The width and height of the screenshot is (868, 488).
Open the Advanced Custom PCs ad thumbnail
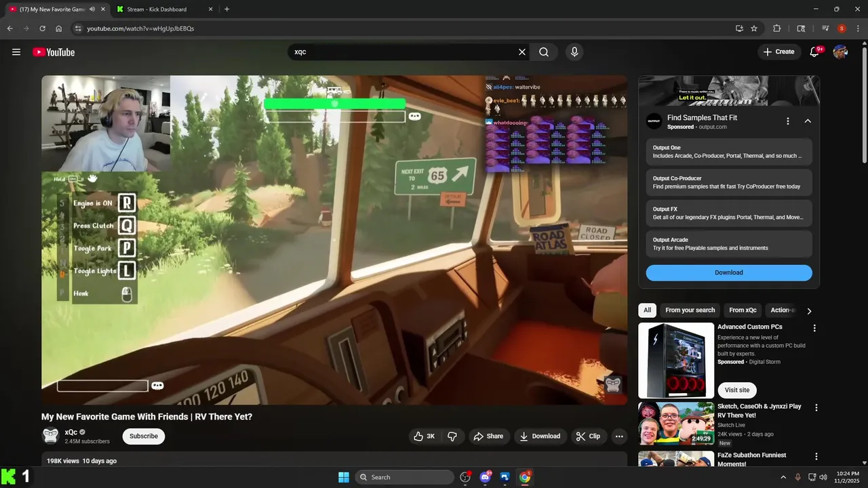pos(676,361)
